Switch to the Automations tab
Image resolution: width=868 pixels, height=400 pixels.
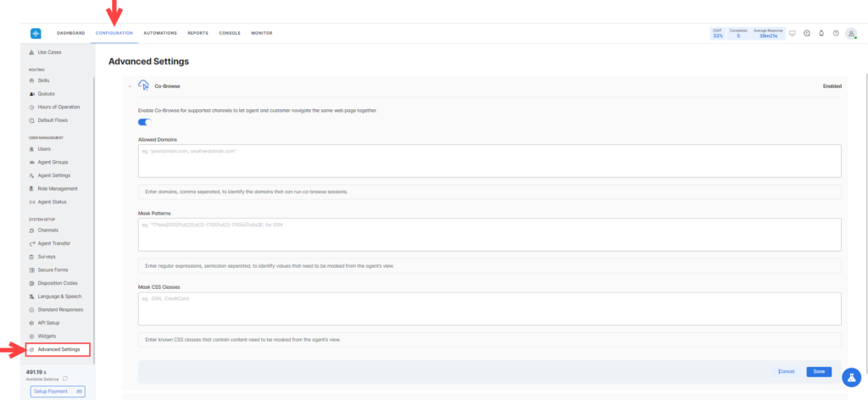point(160,33)
